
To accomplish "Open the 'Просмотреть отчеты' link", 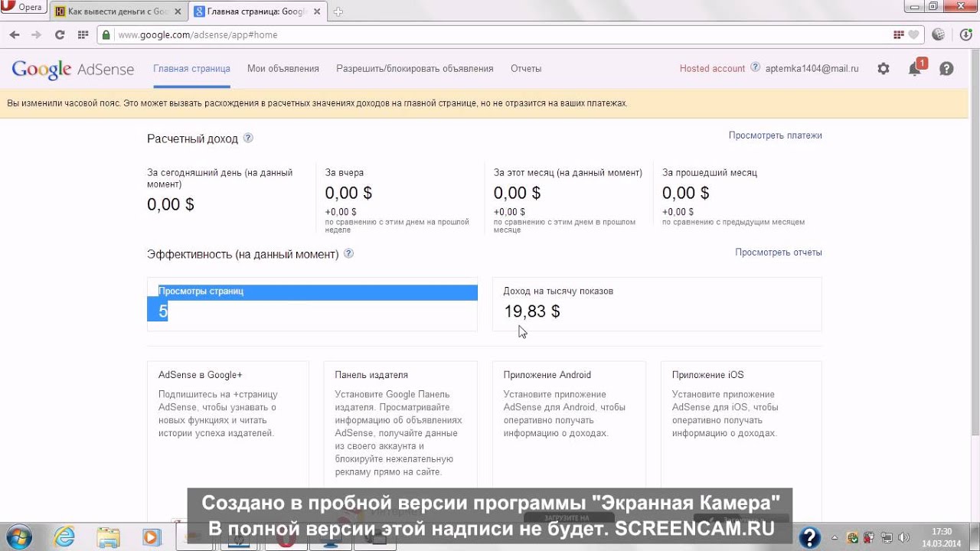I will pos(779,253).
